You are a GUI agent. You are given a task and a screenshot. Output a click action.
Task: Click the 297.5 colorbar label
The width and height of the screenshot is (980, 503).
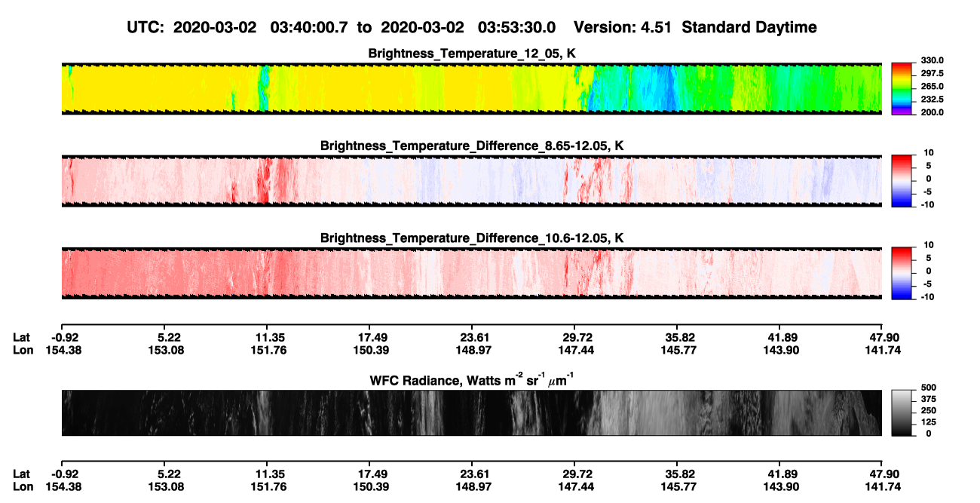(x=932, y=74)
